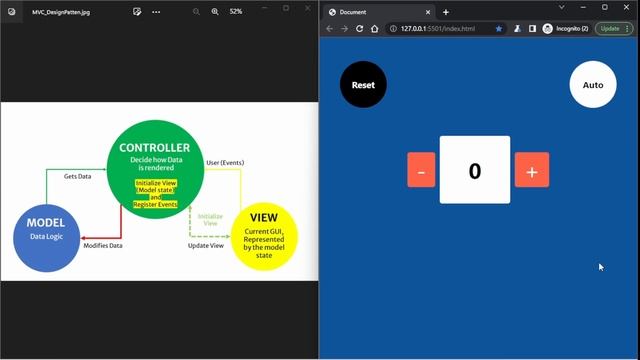Bookmark this page with the star icon
The height and width of the screenshot is (360, 640).
pos(499,29)
